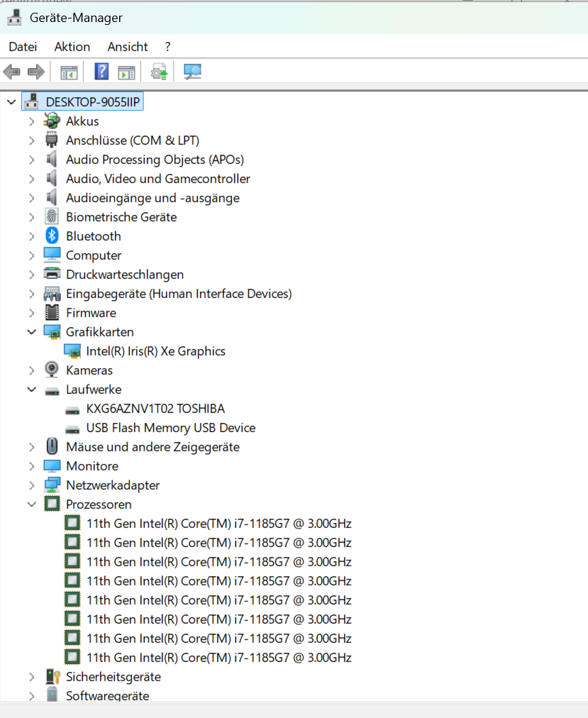Expand the Audio Processing Objects (APOs) category
588x718 pixels.
pos(31,160)
